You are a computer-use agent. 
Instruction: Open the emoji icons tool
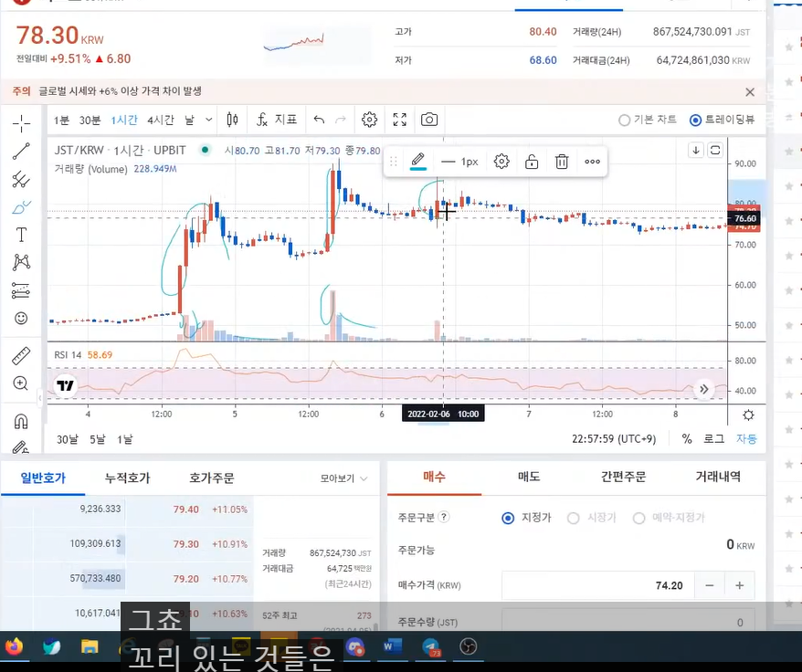(x=21, y=318)
